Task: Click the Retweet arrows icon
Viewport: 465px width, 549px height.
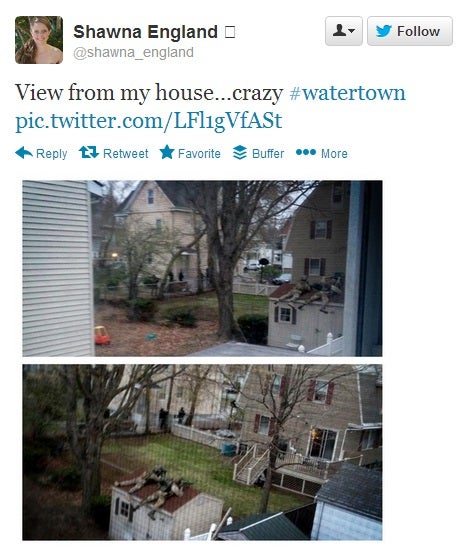Action: coord(89,152)
